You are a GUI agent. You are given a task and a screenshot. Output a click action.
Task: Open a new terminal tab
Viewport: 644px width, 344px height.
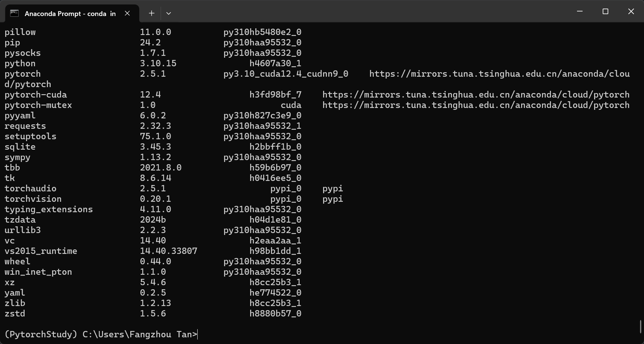point(152,13)
